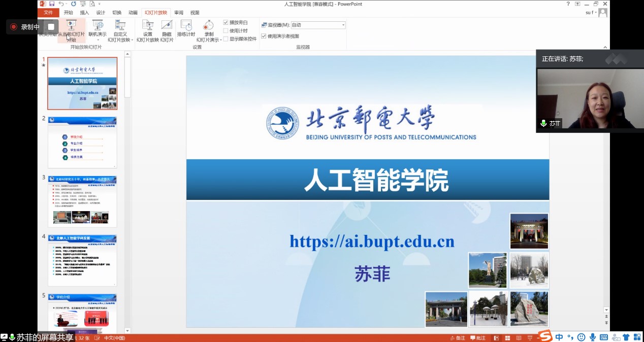Viewport: 644px width, 342px height.
Task: Click the user account avatar icon
Action: [603, 13]
